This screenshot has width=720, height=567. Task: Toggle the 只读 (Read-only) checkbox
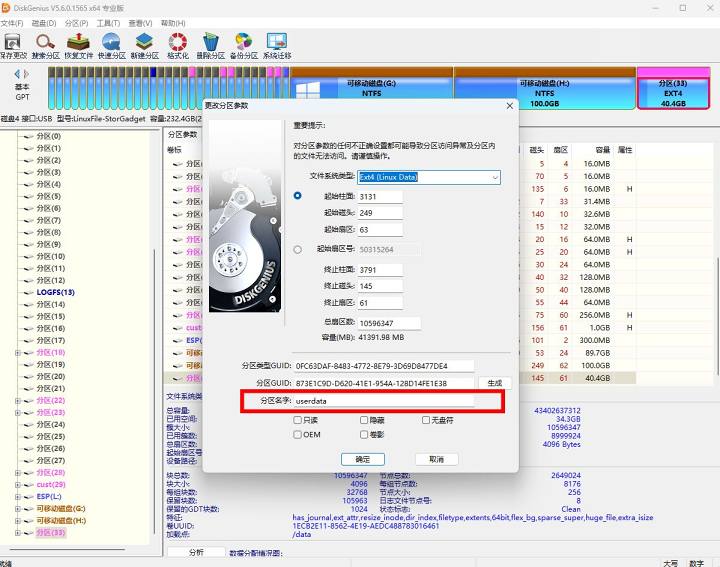298,420
